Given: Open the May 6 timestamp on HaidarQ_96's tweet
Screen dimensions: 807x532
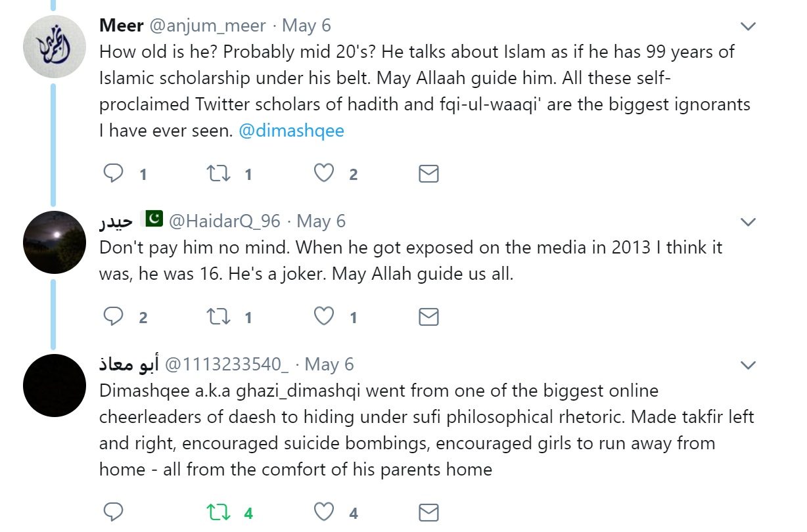Looking at the screenshot, I should (321, 221).
